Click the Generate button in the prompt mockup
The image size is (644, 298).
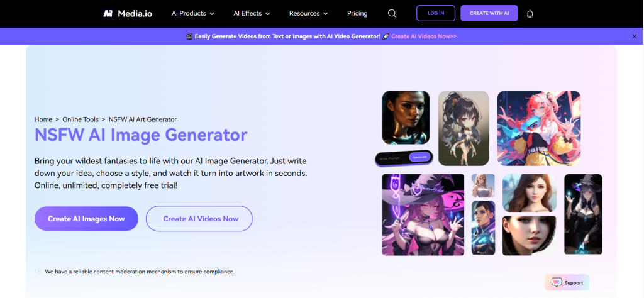419,157
